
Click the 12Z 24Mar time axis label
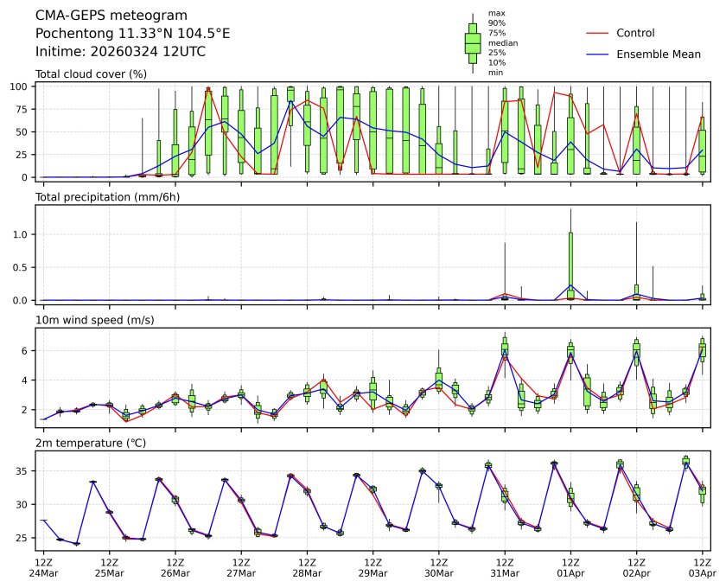coord(43,566)
